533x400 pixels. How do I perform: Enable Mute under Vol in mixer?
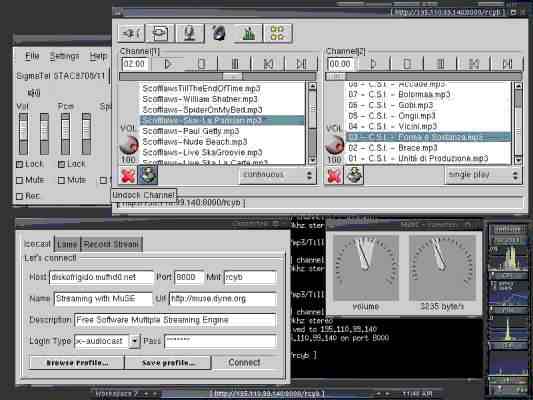tap(20, 180)
